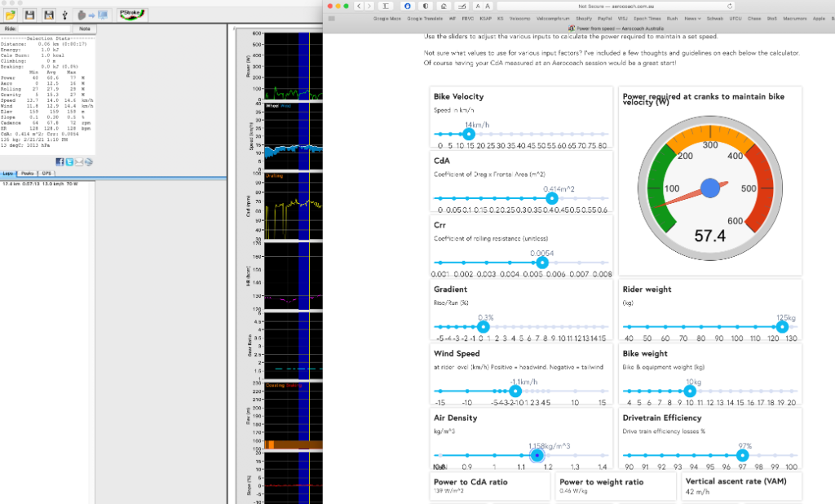The width and height of the screenshot is (835, 504).
Task: Open a ride file with the folder icon
Action: tap(11, 15)
